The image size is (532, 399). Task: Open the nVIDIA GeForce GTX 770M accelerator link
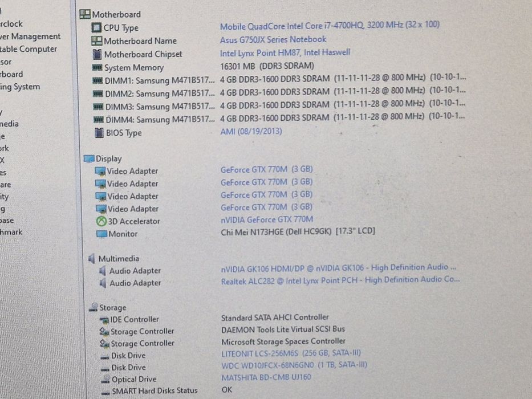point(267,220)
